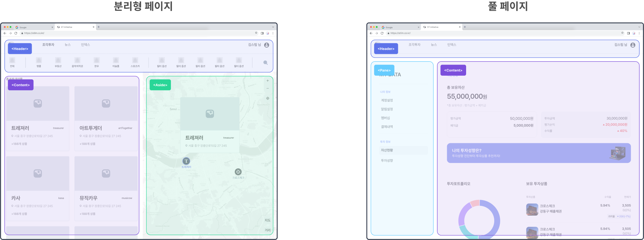
Task: Expand tab search chevron in right window
Action: 639,27
